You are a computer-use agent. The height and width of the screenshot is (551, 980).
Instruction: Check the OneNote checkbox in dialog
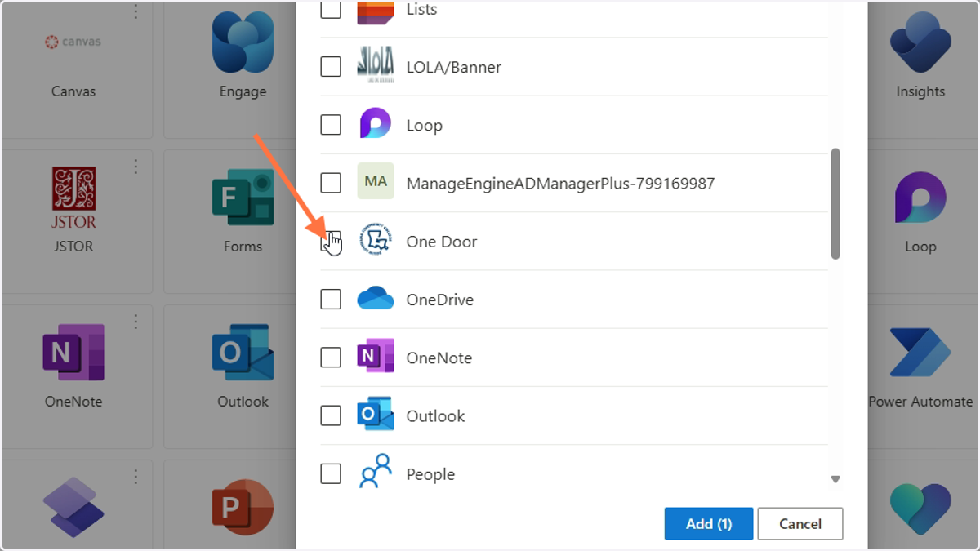331,358
